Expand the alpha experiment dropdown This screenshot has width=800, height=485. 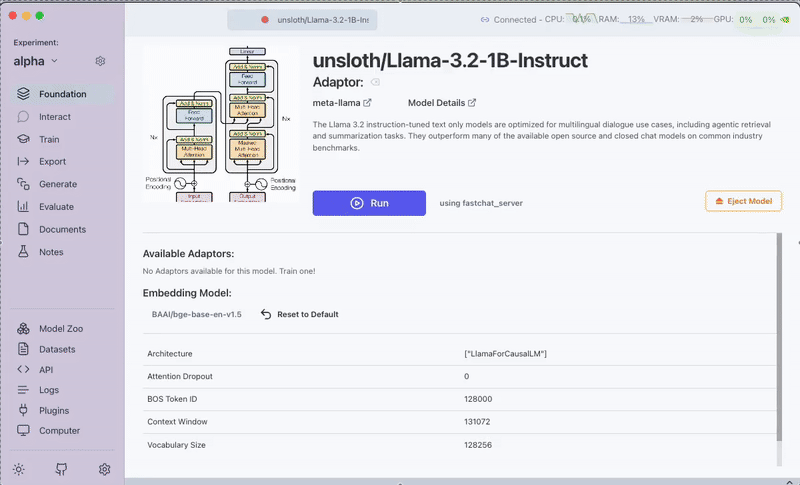point(36,61)
